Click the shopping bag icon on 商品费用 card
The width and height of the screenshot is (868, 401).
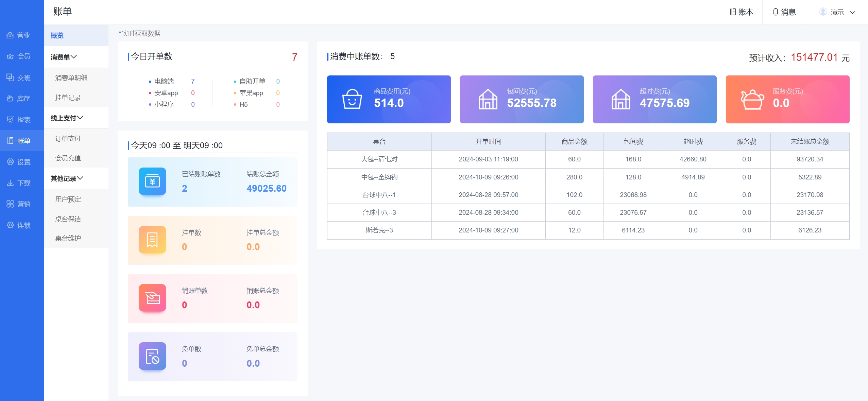point(352,99)
